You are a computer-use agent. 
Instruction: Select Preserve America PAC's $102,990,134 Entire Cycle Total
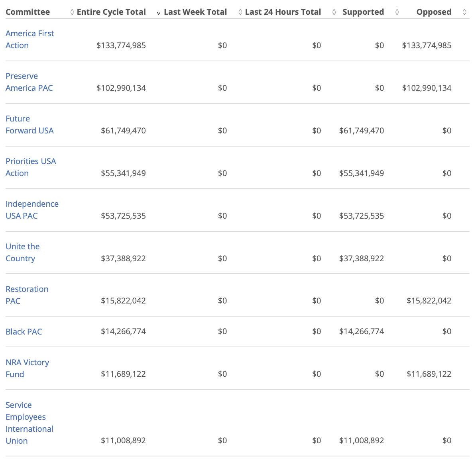121,88
